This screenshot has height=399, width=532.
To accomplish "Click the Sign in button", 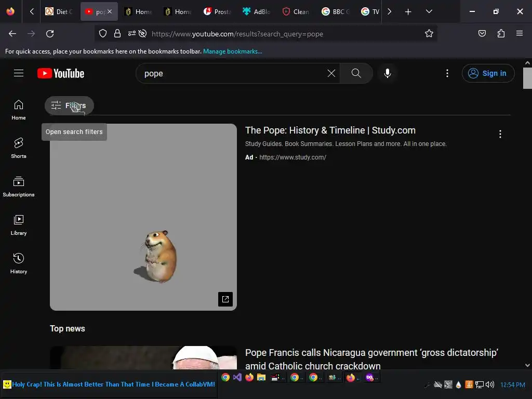I will pyautogui.click(x=488, y=73).
